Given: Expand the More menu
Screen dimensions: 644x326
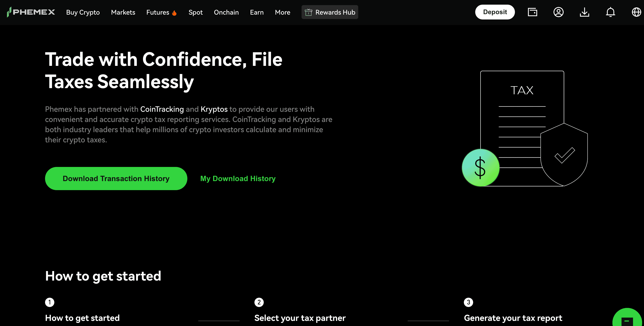Looking at the screenshot, I should pos(283,12).
